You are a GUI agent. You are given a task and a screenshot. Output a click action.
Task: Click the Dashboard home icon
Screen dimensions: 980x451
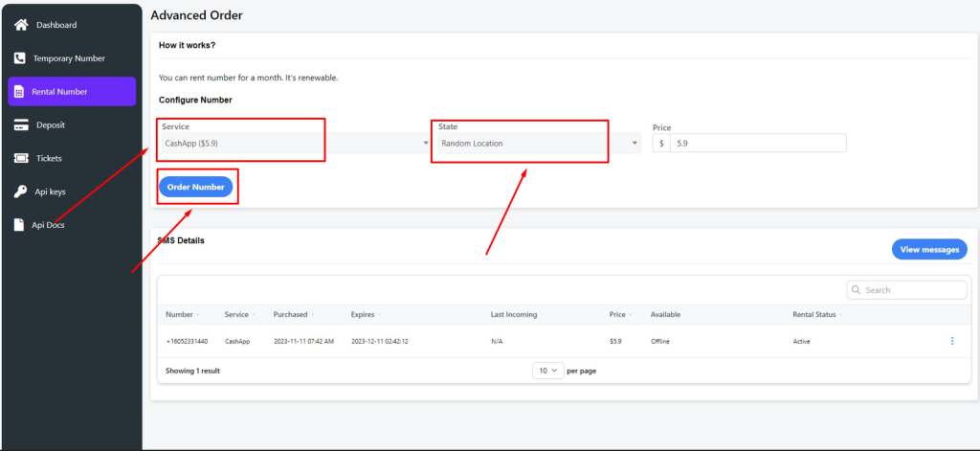pos(20,25)
